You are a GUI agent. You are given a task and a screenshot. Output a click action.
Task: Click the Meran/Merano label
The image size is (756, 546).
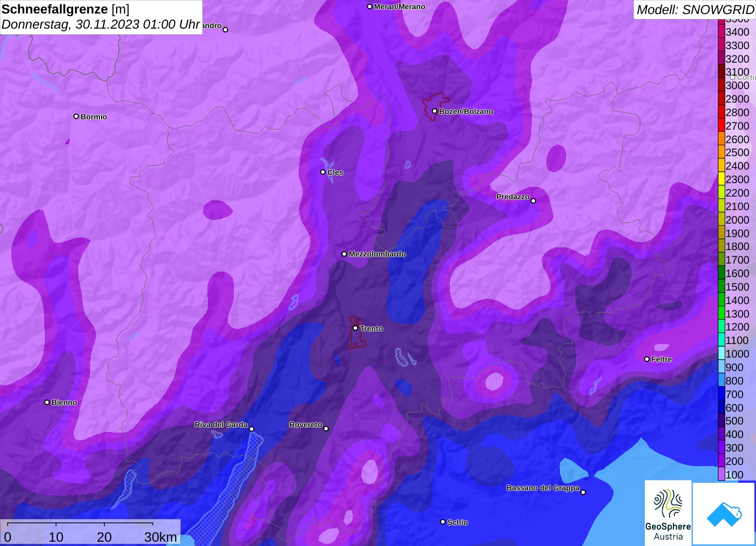click(x=400, y=7)
